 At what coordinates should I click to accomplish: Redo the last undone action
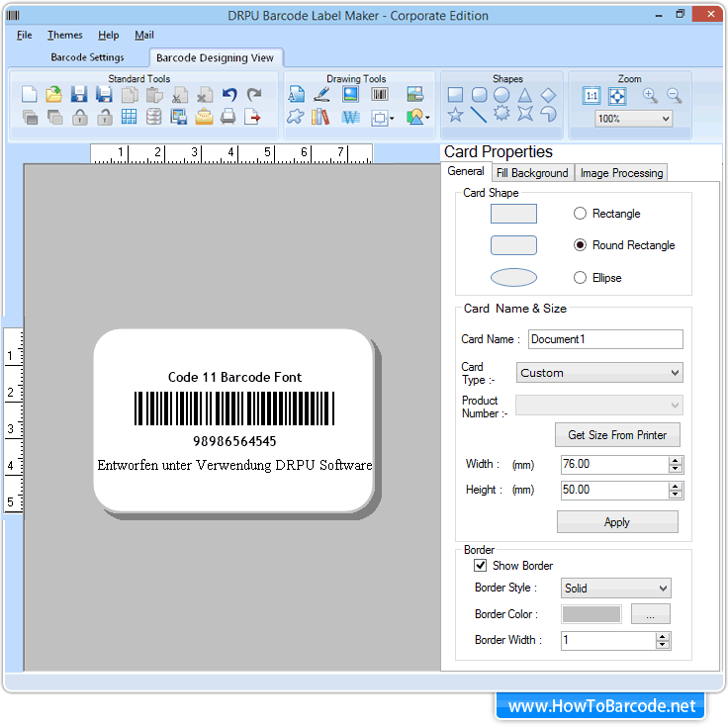click(254, 94)
